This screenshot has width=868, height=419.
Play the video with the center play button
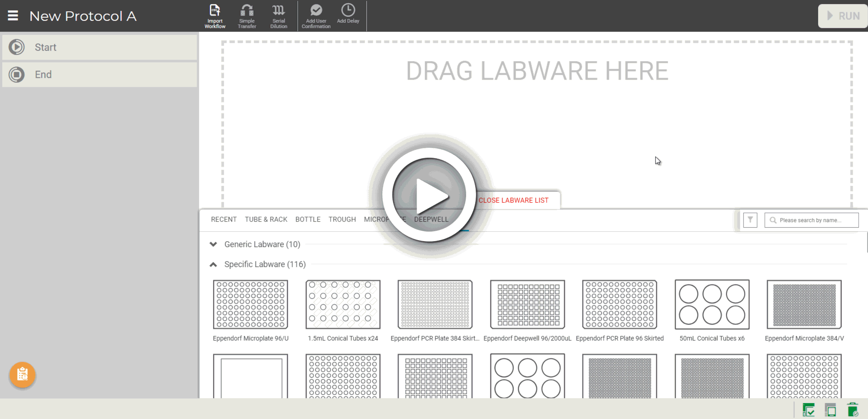tap(429, 195)
